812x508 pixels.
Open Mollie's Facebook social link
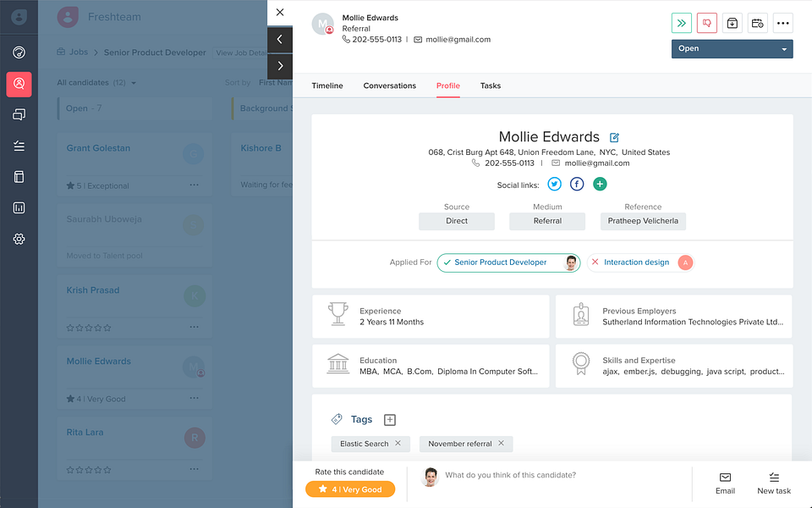(x=577, y=184)
